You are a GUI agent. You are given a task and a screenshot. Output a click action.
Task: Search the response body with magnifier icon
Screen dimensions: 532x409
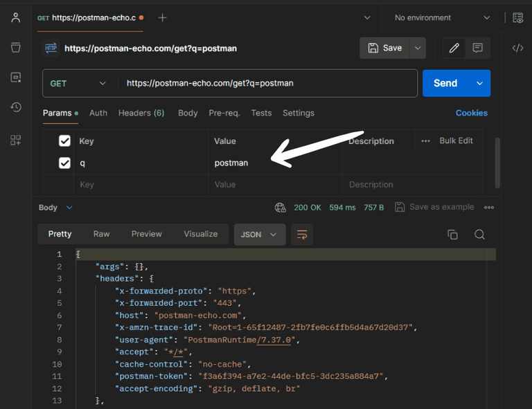click(x=479, y=235)
